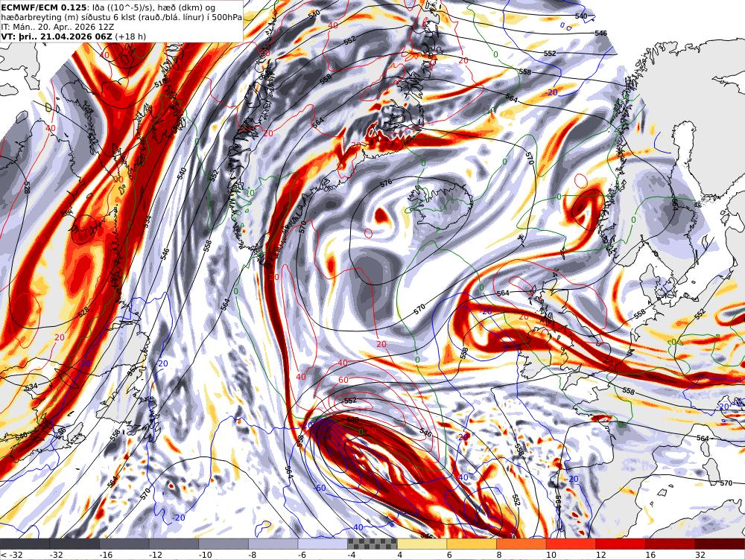745x560 pixels.
Task: Select the '8' legend label
Action: coord(499,555)
